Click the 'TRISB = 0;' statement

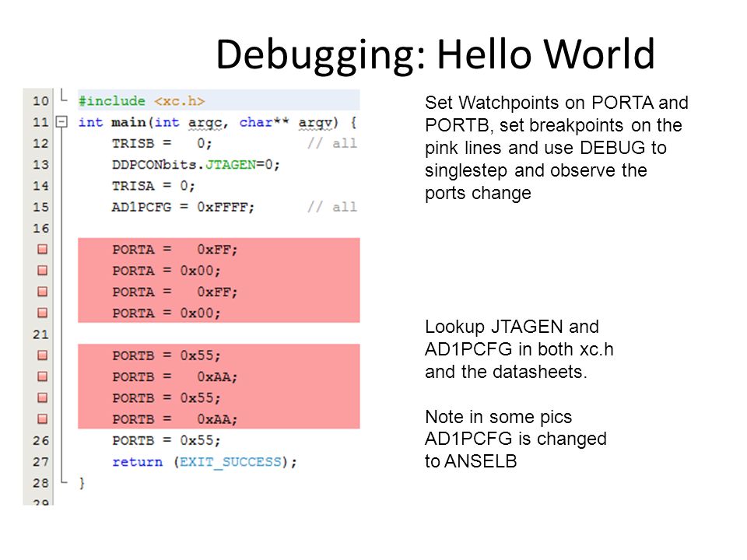tap(162, 143)
